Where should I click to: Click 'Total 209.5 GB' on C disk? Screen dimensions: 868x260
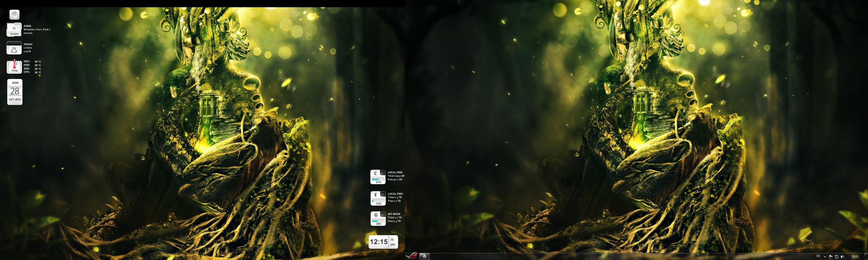click(x=396, y=176)
